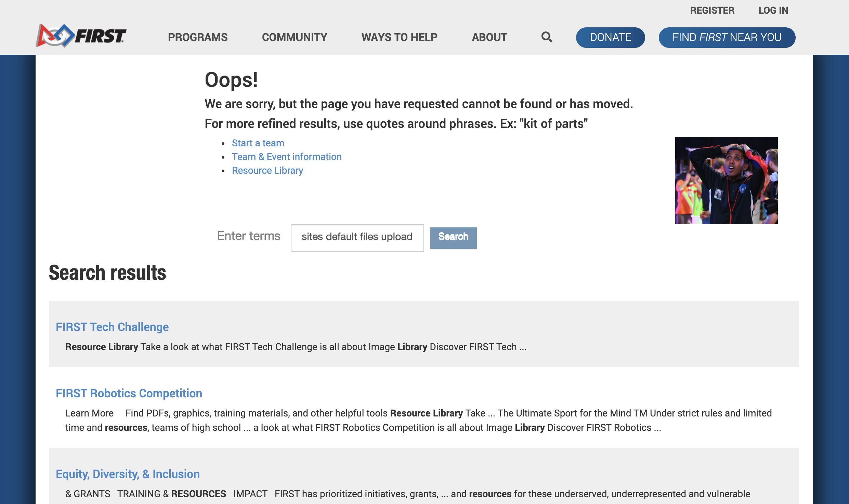Open Team & Event information link
Screen dimensions: 849x504
pyautogui.click(x=287, y=157)
